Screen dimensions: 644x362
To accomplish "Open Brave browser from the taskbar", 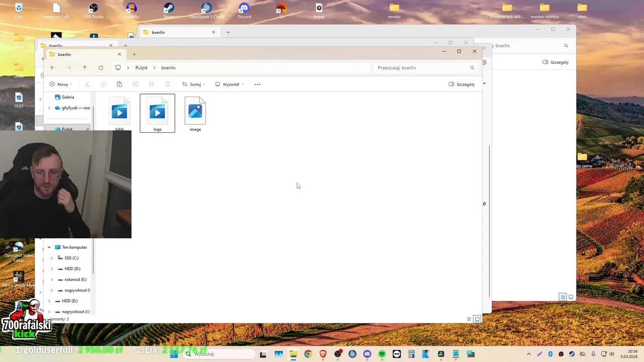I will click(x=323, y=354).
